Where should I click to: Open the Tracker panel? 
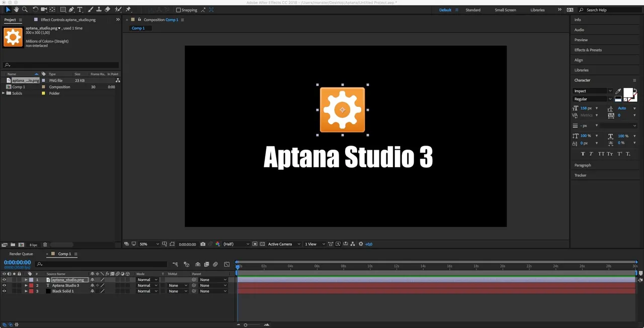click(580, 175)
